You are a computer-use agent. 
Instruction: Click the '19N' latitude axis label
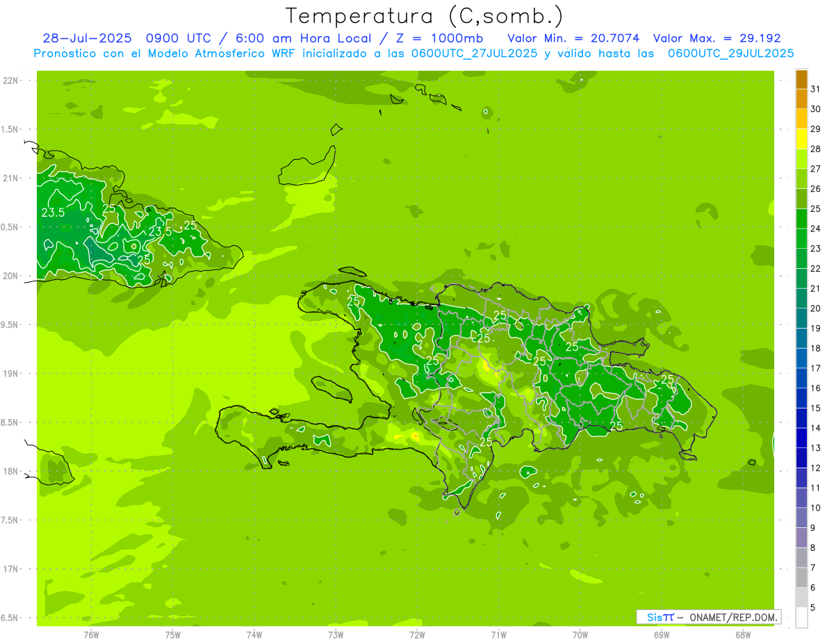point(10,374)
